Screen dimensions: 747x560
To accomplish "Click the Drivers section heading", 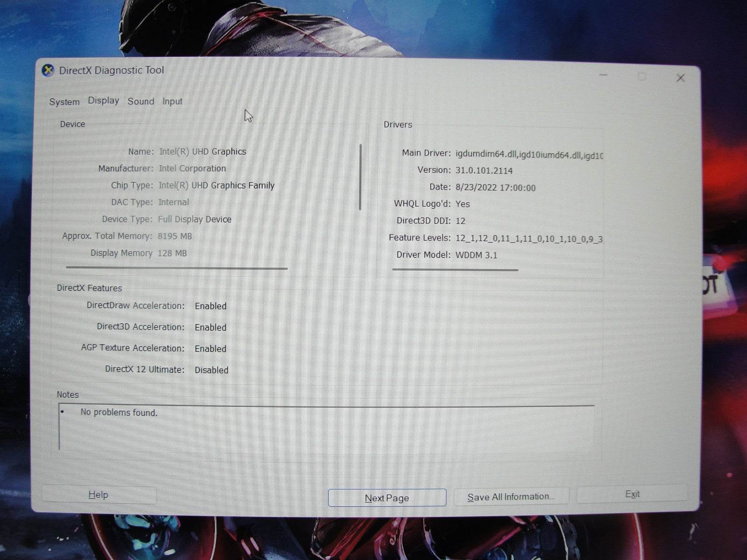I will click(397, 125).
